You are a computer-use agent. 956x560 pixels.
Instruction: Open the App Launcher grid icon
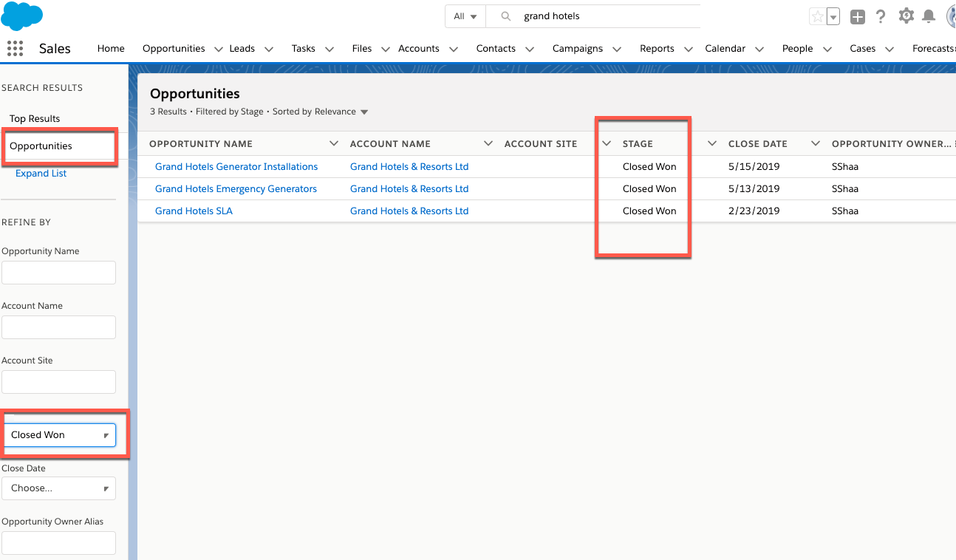pos(15,49)
